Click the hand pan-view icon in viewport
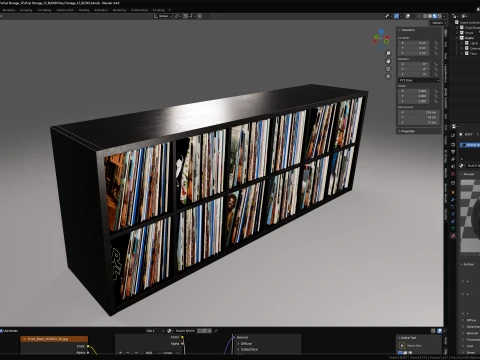 tap(388, 61)
